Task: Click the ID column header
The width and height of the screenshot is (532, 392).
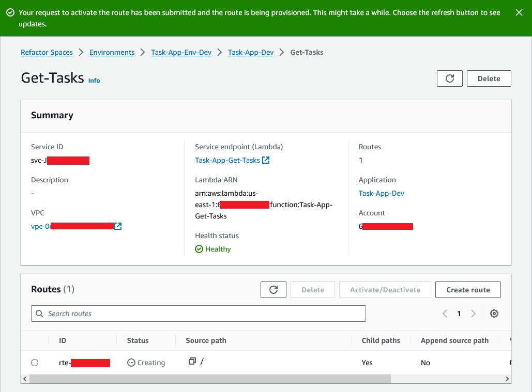Action: [63, 340]
